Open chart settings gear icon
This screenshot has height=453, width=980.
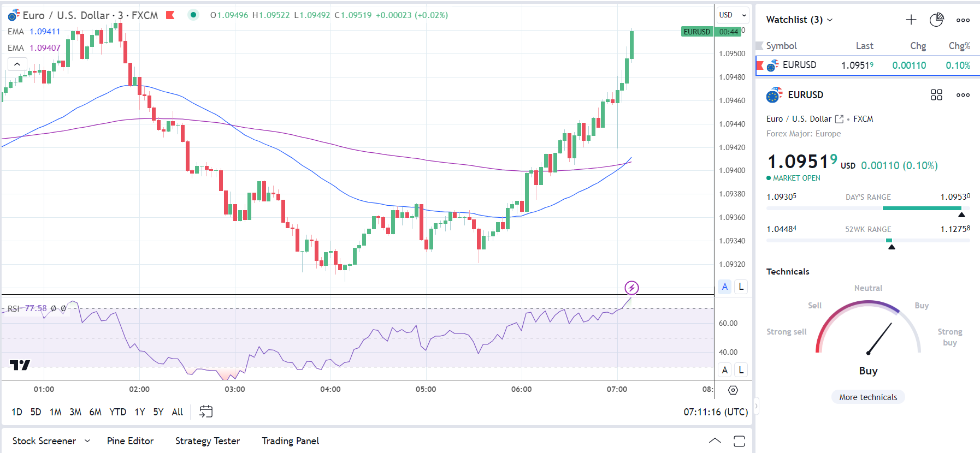coord(733,390)
